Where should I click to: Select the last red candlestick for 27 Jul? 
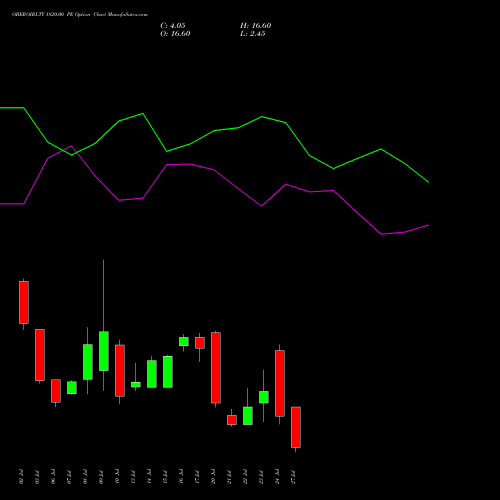click(x=296, y=427)
